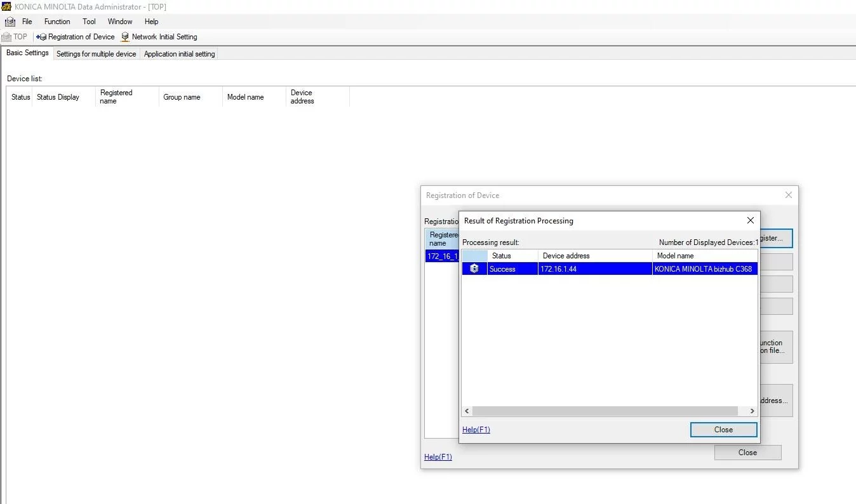The image size is (856, 504).
Task: Click the Network Initial Setting toolbar icon
Action: pyautogui.click(x=125, y=37)
